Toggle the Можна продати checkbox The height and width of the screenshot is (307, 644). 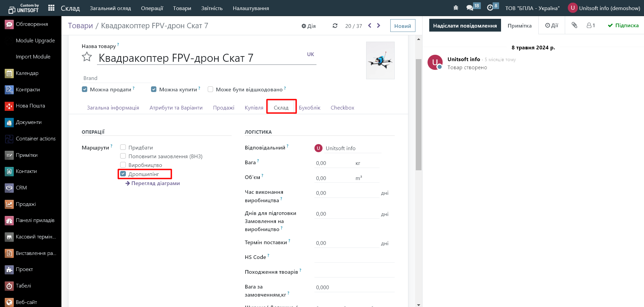pos(85,89)
